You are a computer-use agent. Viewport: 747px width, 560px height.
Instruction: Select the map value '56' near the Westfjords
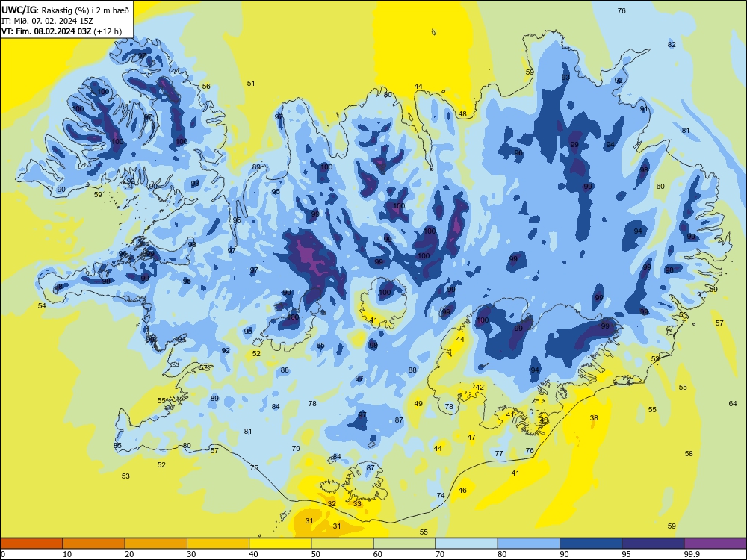coord(206,86)
